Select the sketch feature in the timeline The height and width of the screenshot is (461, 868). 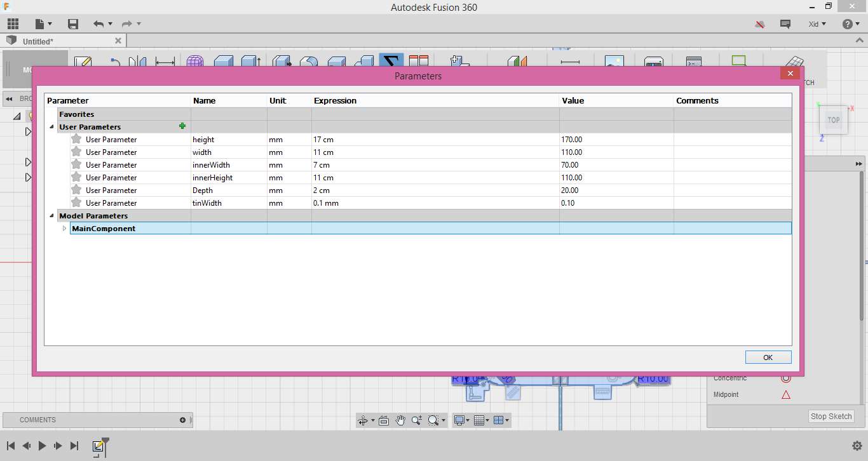98,446
